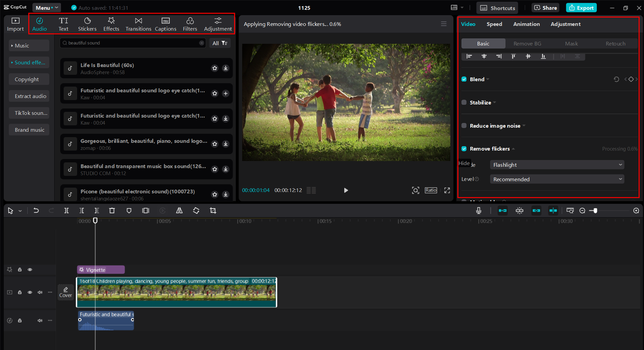Clear the 'beautiful sound' search field

point(202,43)
